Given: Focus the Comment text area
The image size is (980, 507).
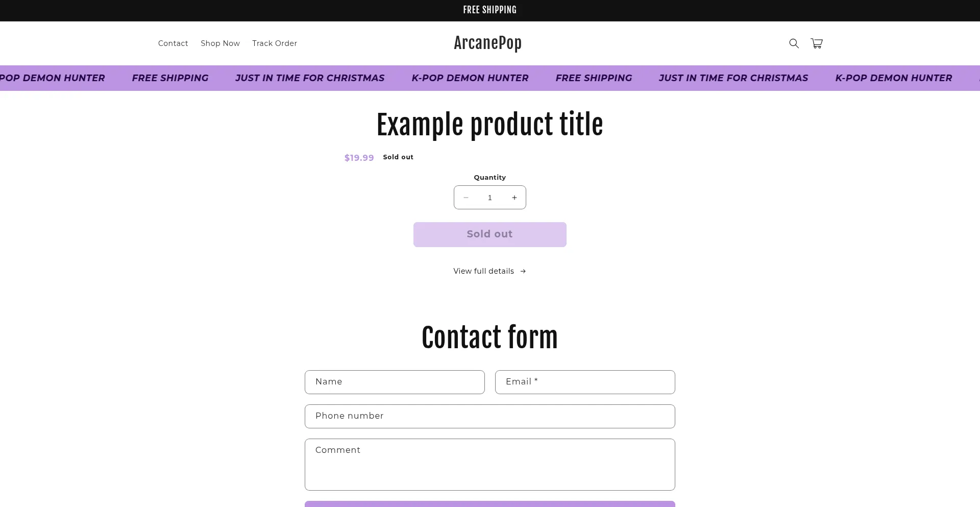Looking at the screenshot, I should 489,465.
